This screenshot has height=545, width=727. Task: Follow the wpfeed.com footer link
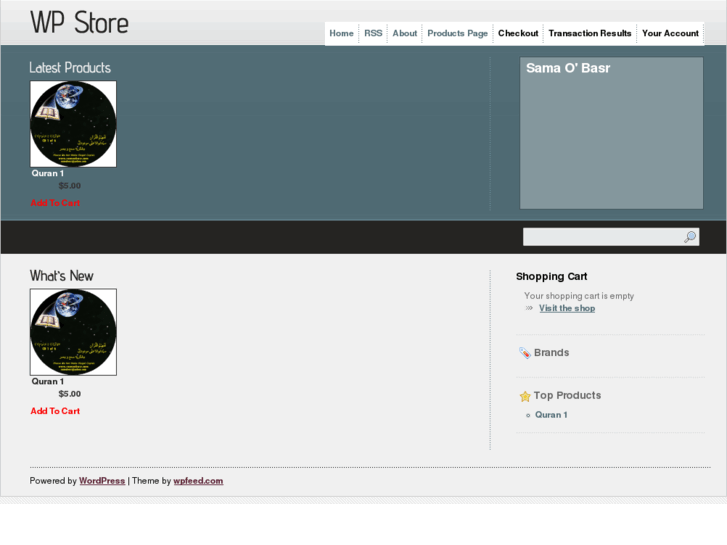tap(198, 481)
